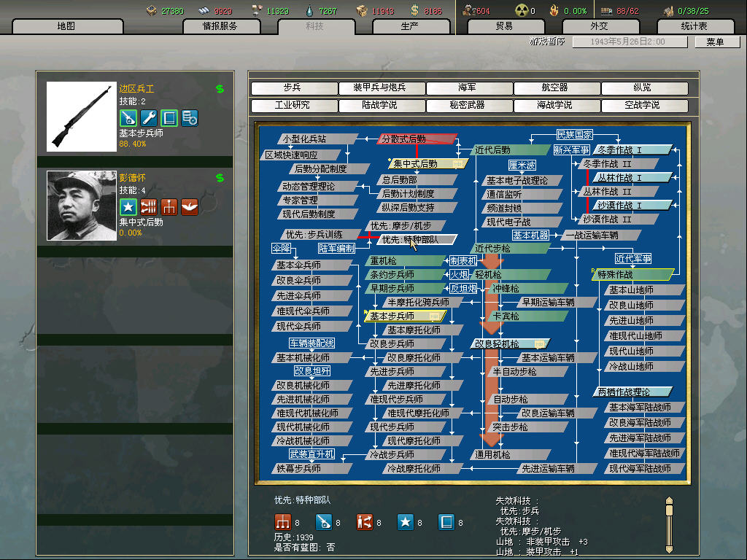Switch to the 外交 tab

[x=598, y=26]
